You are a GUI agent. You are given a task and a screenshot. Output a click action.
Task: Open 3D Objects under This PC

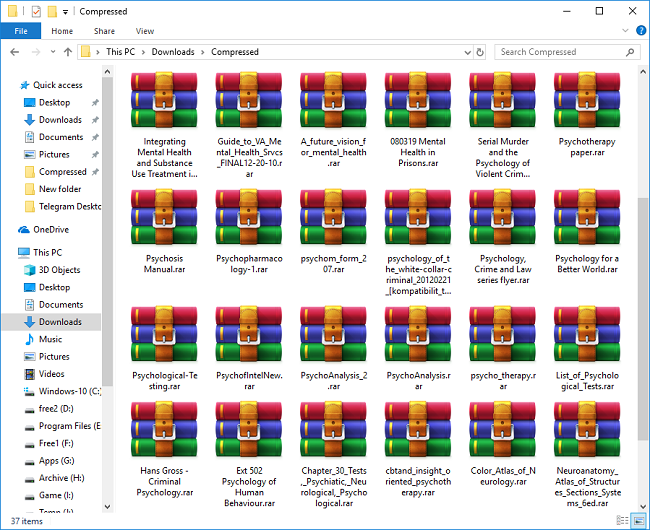(59, 270)
